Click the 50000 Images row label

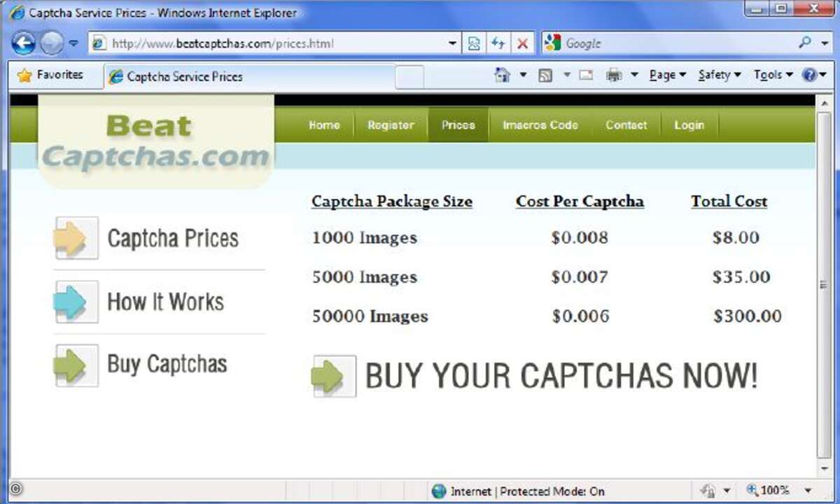tap(370, 316)
